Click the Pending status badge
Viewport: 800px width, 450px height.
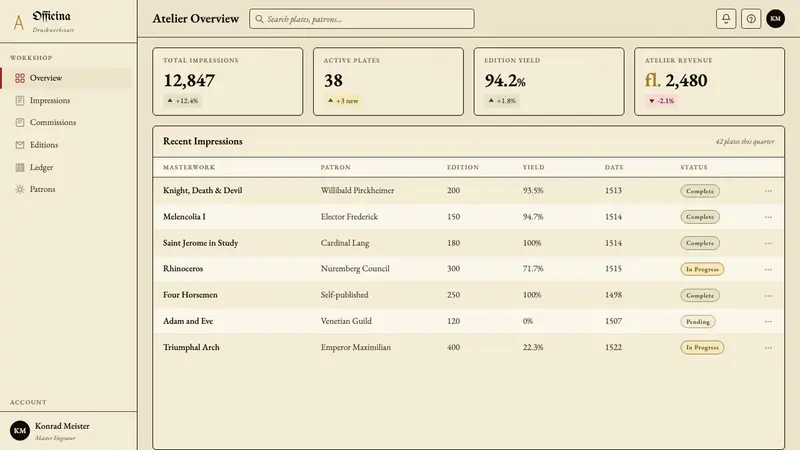(697, 321)
